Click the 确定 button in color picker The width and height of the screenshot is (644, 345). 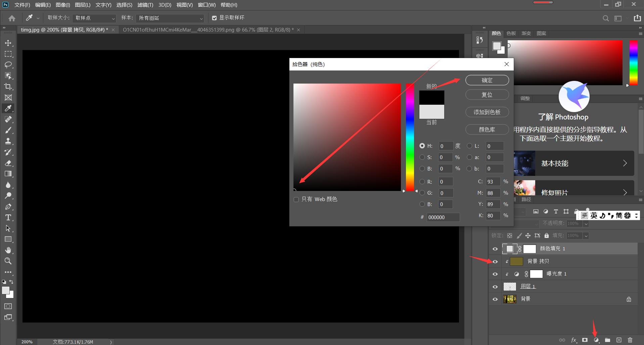[x=487, y=80]
